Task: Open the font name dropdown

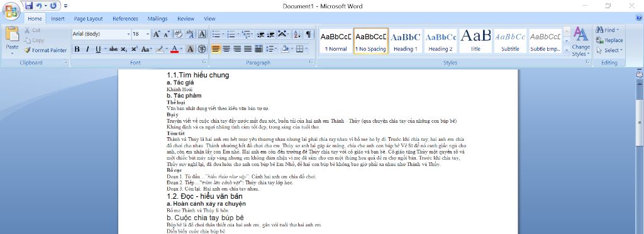Action: point(128,34)
